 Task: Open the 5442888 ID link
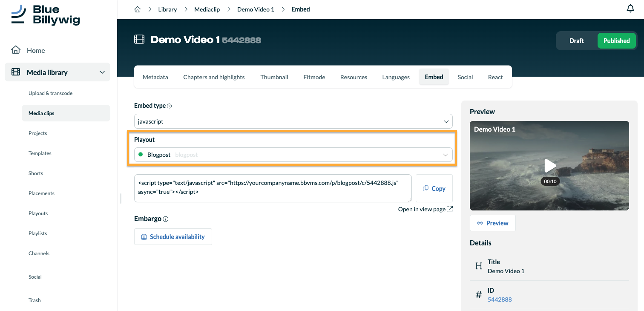click(500, 299)
